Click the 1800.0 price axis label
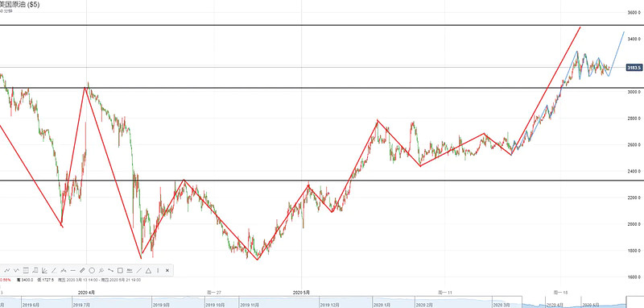Screen dimensions: 644x308 (x=634, y=251)
